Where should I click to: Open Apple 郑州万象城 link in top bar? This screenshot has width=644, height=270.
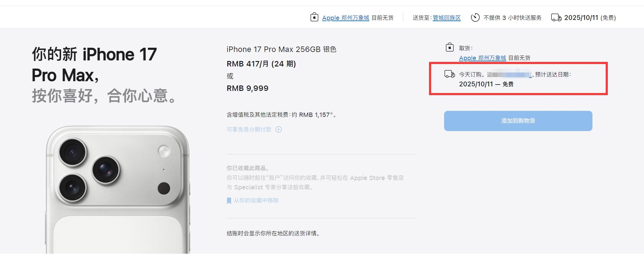(346, 18)
